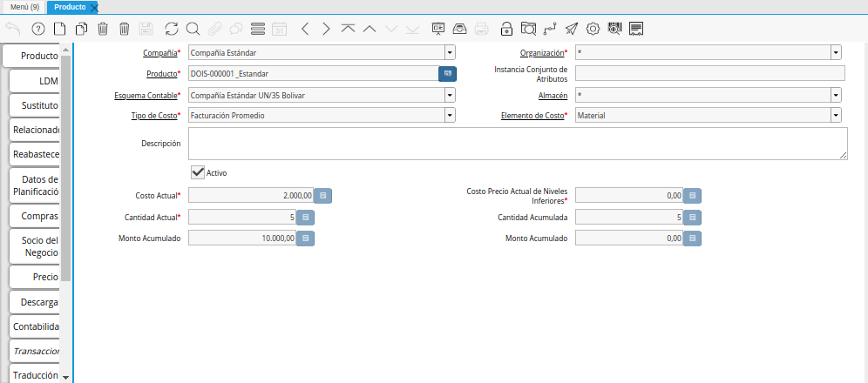Open the Almacén dropdown list

click(x=836, y=94)
